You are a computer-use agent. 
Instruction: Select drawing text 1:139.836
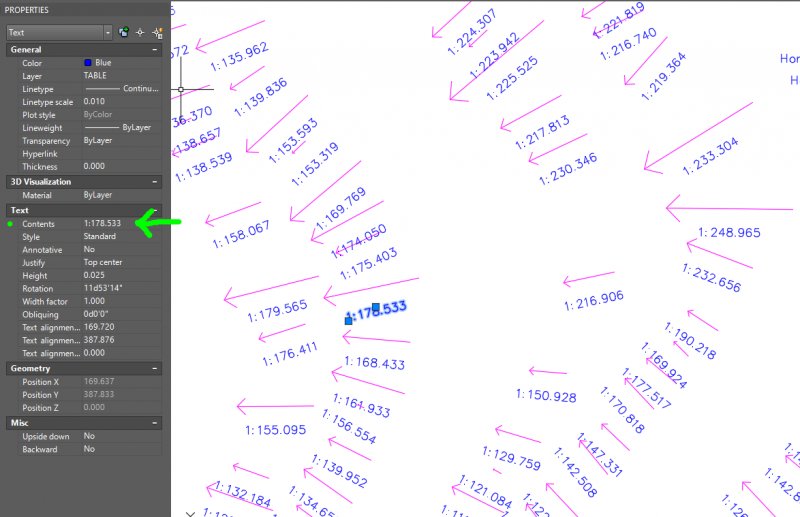(x=261, y=97)
